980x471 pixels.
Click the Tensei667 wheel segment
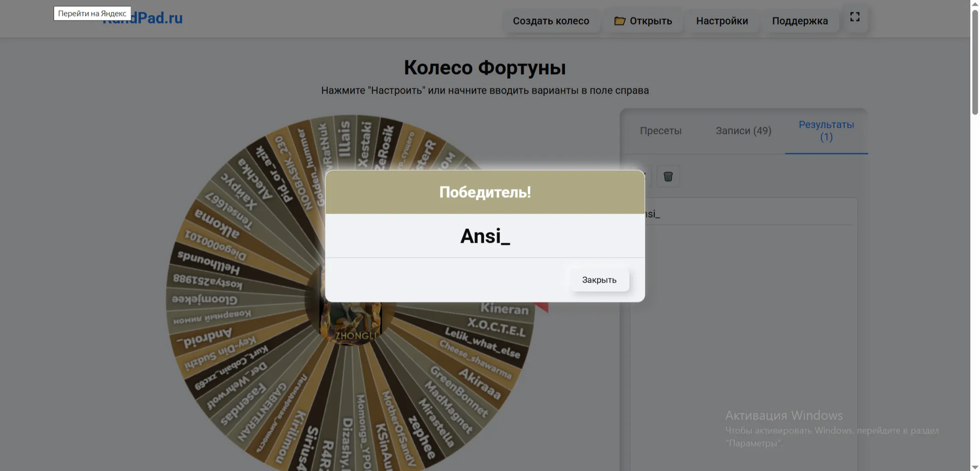pyautogui.click(x=228, y=211)
